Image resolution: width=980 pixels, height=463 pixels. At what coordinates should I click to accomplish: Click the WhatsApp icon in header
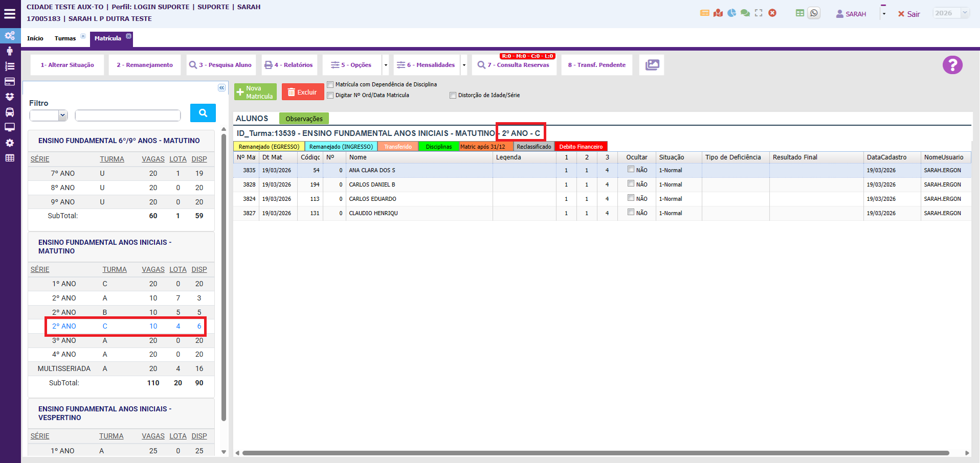(x=814, y=13)
